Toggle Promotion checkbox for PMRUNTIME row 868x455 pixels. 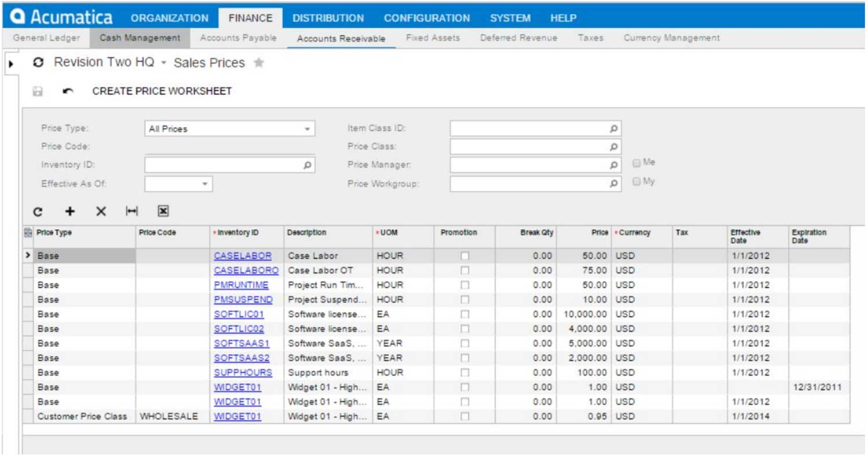click(465, 285)
